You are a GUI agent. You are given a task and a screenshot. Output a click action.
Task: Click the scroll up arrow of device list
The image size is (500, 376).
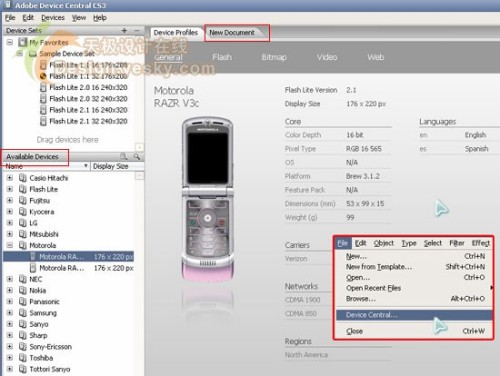point(140,176)
